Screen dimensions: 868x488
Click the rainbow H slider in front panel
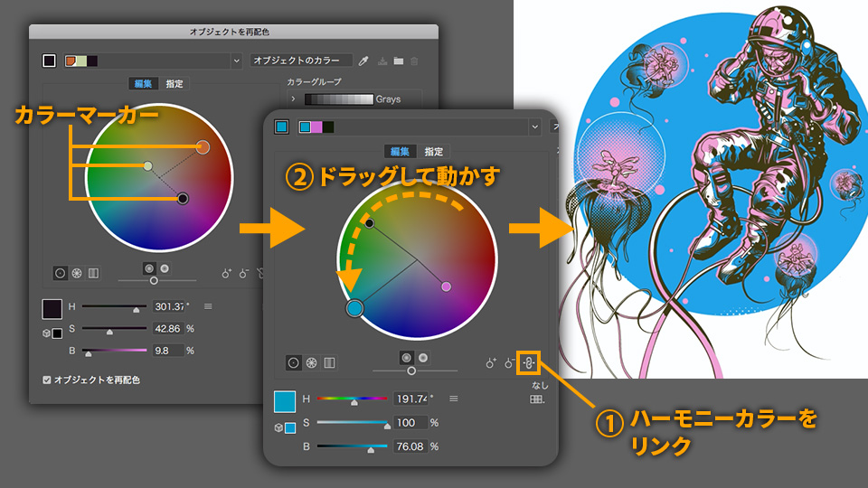click(352, 399)
